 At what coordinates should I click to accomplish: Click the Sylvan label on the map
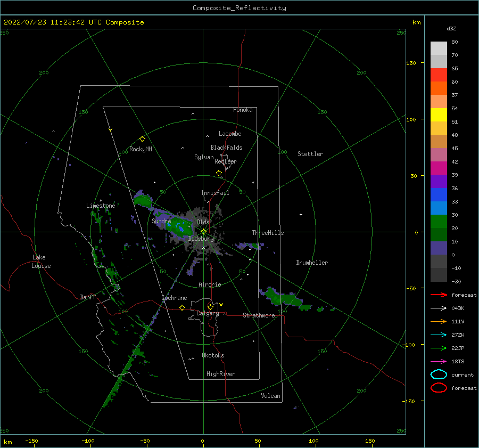[204, 157]
